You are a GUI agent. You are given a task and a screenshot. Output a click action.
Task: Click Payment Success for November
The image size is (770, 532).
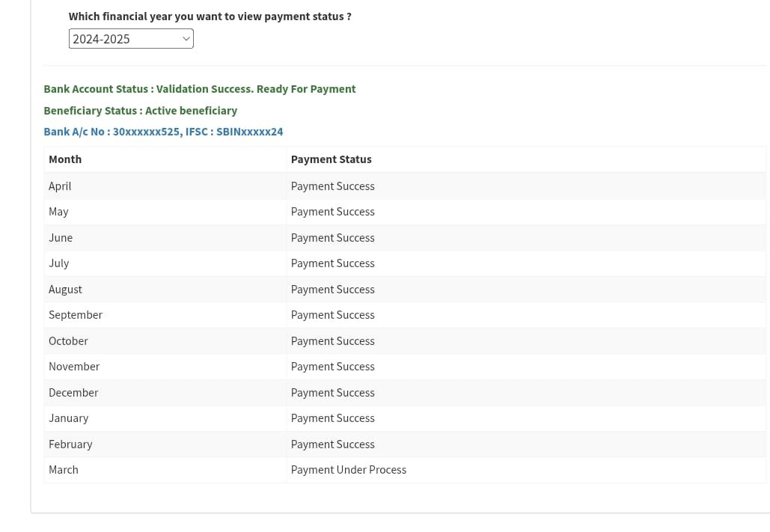[x=332, y=367]
